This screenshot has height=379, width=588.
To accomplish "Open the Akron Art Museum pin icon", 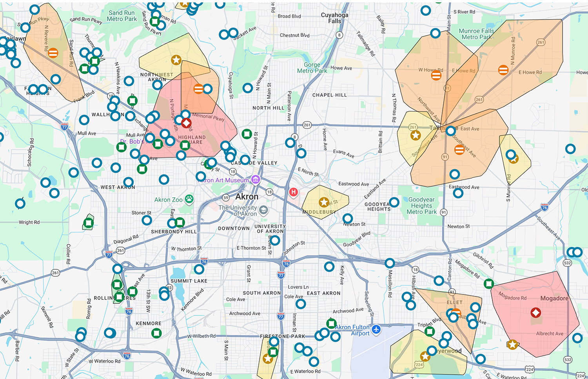I will pos(256,180).
